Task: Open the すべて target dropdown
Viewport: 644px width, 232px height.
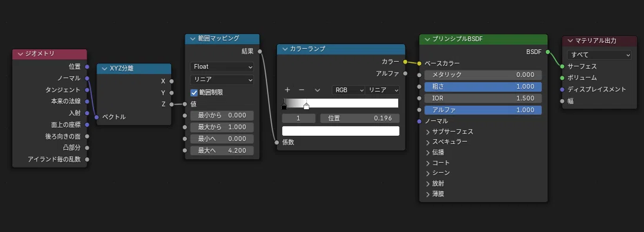Action: 599,55
